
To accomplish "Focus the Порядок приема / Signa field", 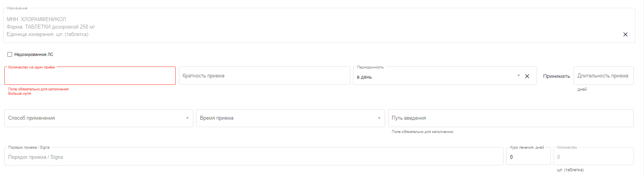I will coord(254,156).
